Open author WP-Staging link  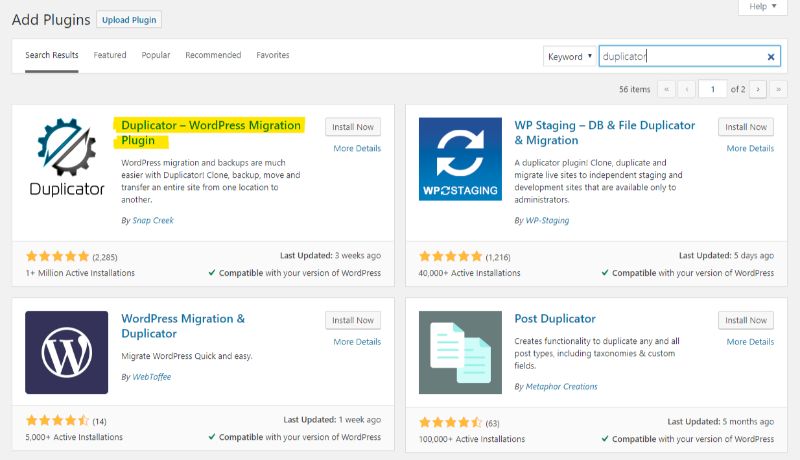click(547, 220)
